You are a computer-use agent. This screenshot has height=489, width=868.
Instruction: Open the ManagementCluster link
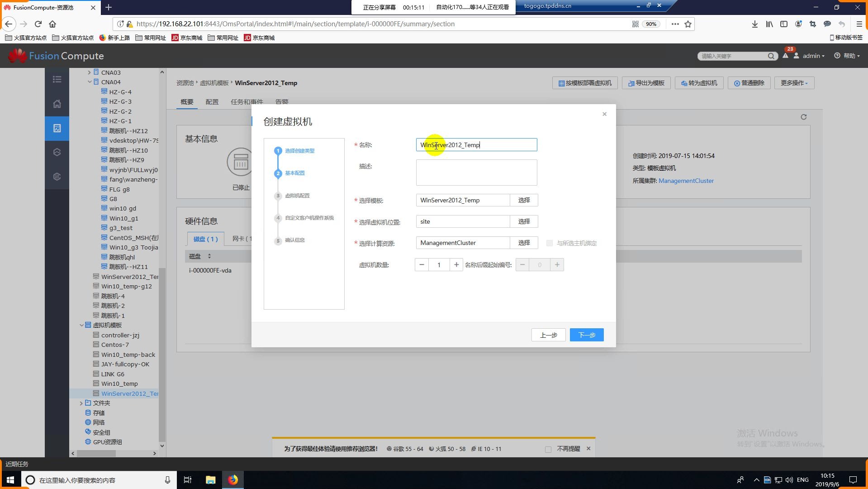[x=686, y=181]
